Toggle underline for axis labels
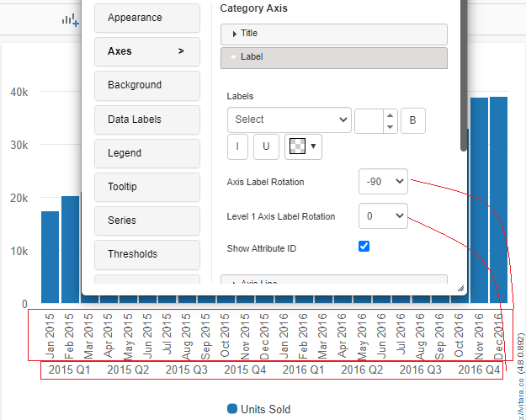 [266, 146]
